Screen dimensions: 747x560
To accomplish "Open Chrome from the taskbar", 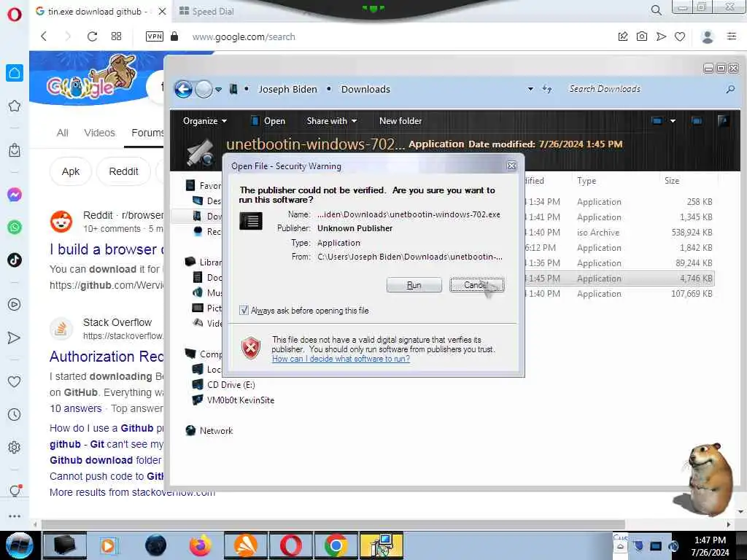I will (336, 545).
